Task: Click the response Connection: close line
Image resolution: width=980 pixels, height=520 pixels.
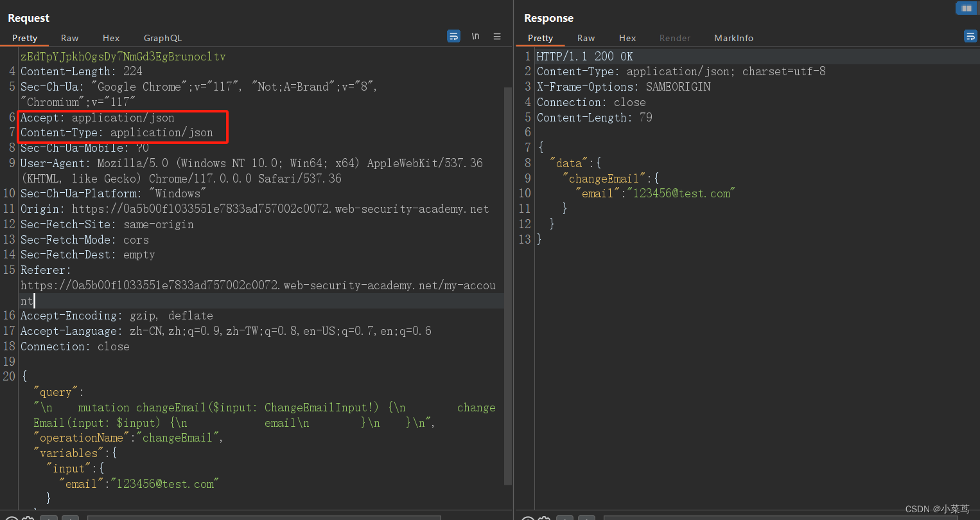Action: tap(591, 102)
